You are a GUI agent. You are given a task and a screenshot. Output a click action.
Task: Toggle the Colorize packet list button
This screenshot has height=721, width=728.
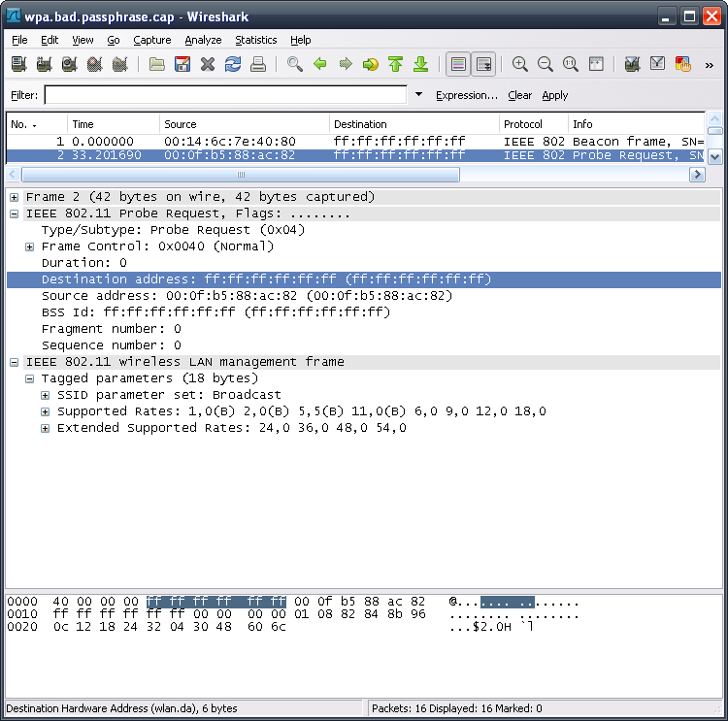tap(458, 64)
